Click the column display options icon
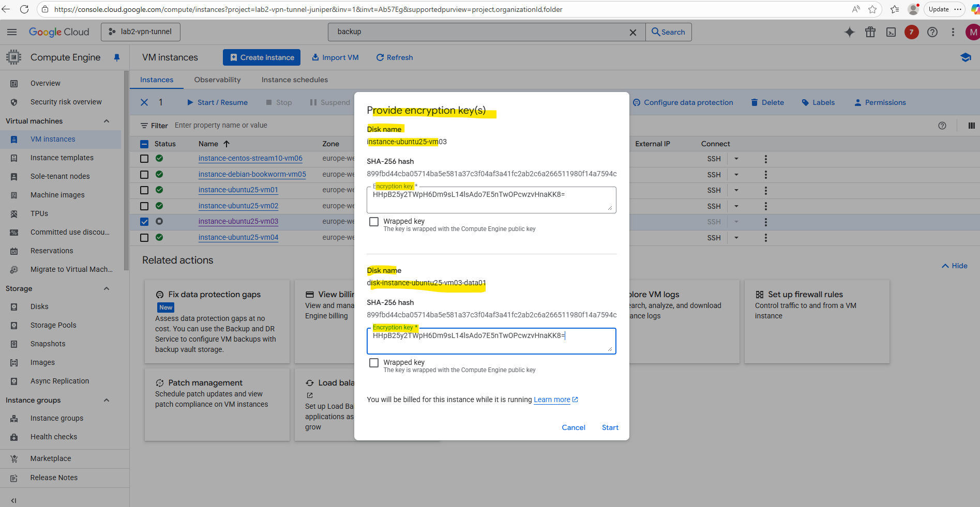 pos(971,126)
